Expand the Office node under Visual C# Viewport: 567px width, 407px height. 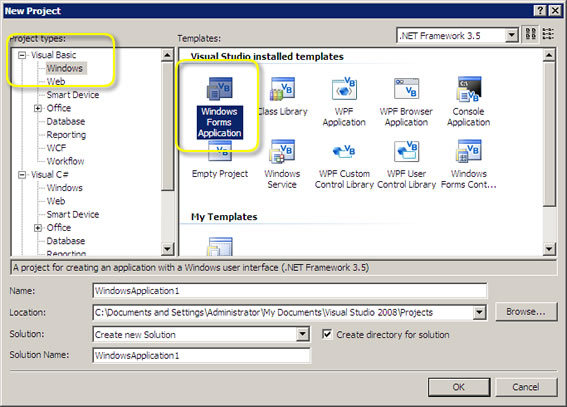(38, 228)
